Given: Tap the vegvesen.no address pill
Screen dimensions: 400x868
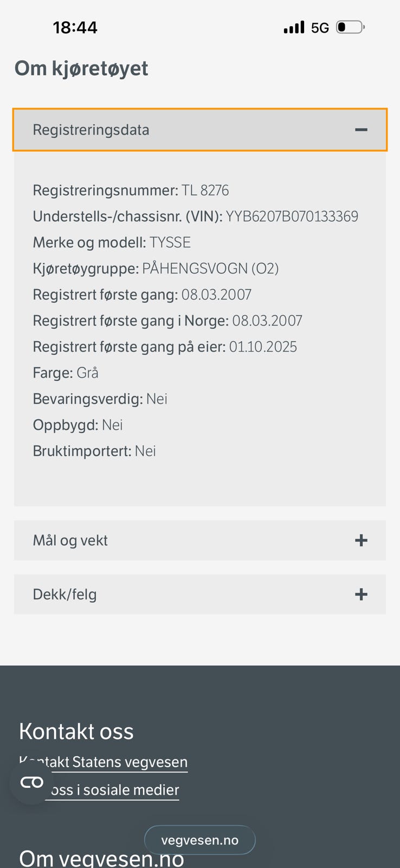Looking at the screenshot, I should [200, 840].
